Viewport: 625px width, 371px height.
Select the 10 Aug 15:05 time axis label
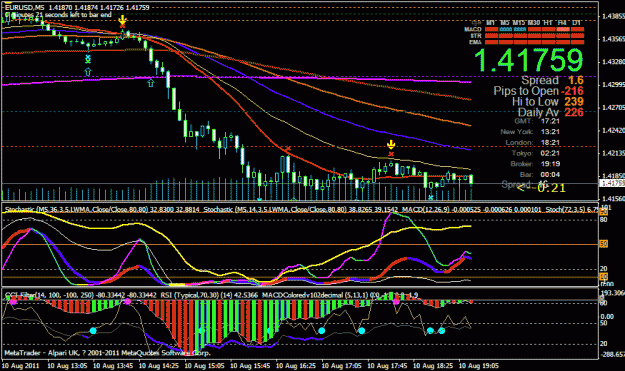pos(204,366)
